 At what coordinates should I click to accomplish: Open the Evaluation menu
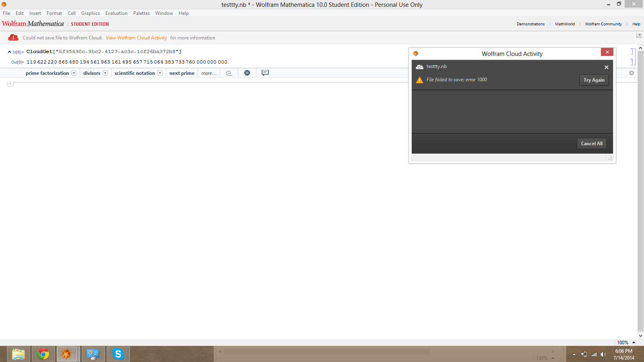point(116,13)
